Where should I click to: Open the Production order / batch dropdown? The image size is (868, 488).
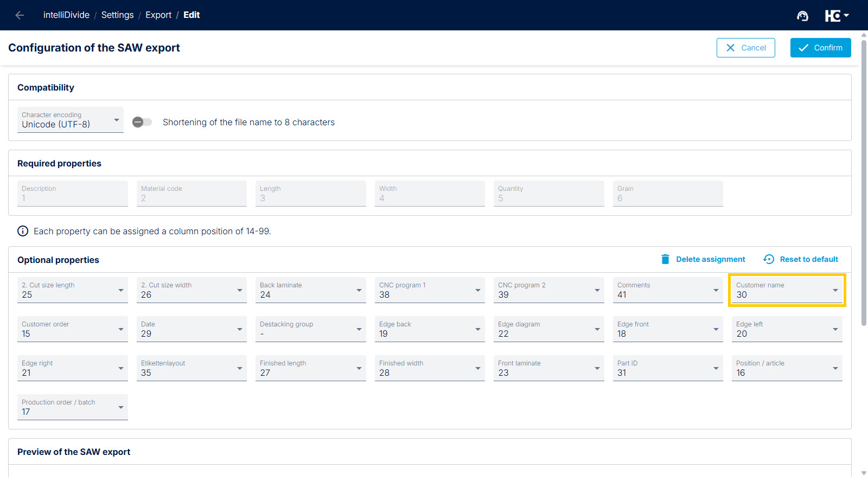coord(73,407)
